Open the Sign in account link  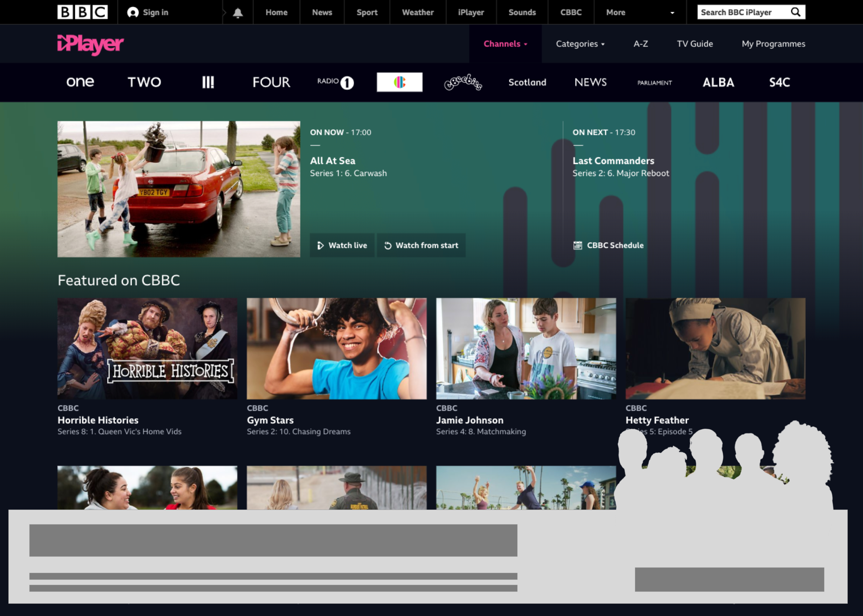tap(147, 12)
